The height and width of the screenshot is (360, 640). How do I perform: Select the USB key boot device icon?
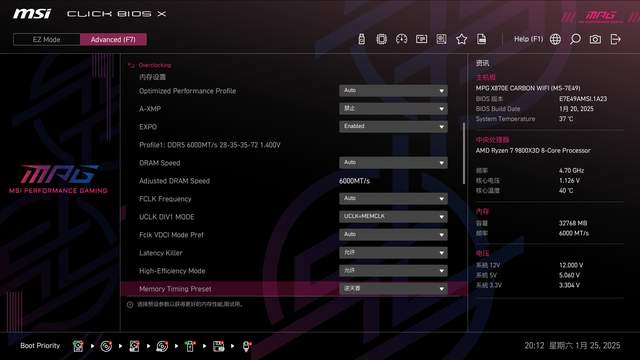coord(190,346)
